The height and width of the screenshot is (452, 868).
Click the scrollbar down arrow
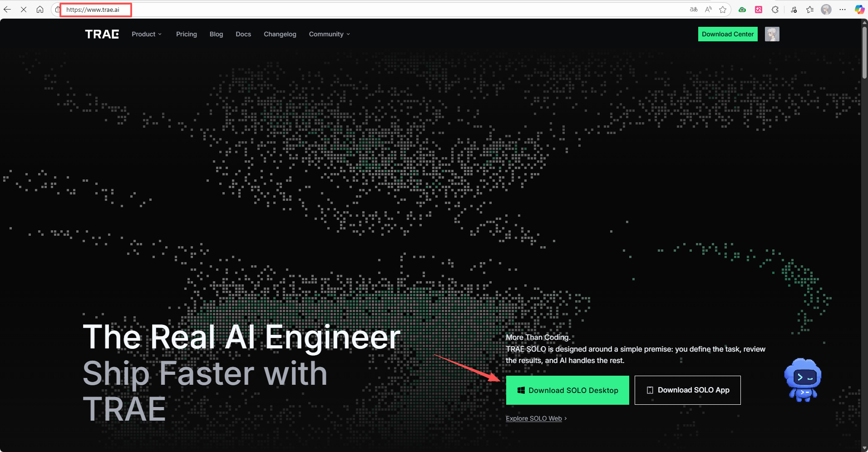(x=864, y=448)
